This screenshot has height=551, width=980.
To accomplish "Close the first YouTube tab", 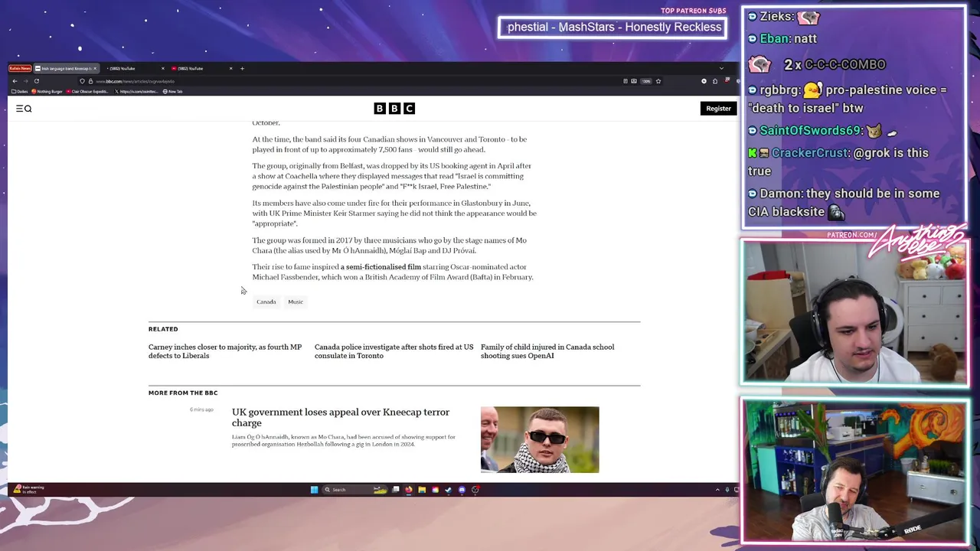I will (163, 68).
